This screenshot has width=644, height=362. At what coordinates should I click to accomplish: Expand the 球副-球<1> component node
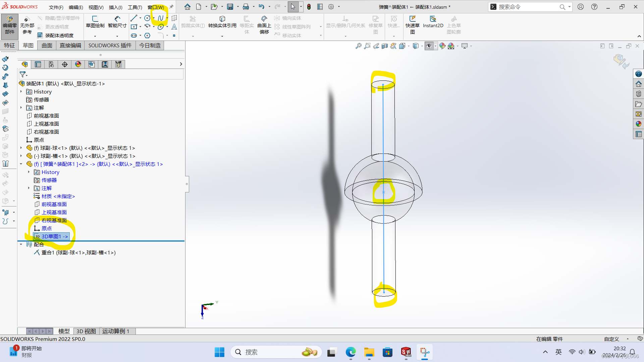tap(21, 148)
